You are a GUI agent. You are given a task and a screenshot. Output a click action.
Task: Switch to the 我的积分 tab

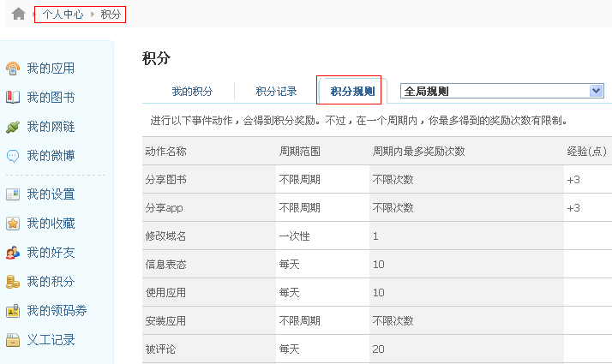[192, 91]
